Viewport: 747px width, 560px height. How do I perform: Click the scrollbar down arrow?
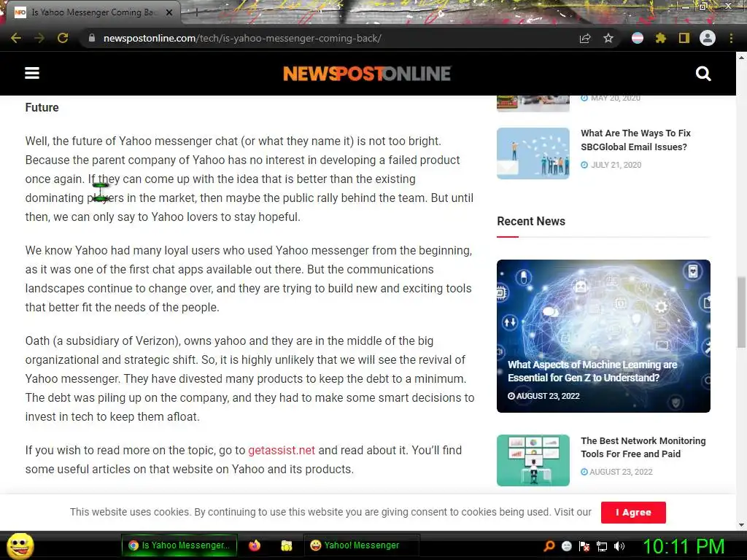(741, 525)
